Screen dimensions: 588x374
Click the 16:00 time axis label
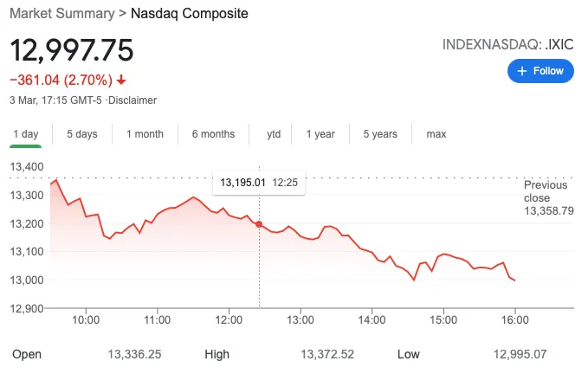point(515,320)
